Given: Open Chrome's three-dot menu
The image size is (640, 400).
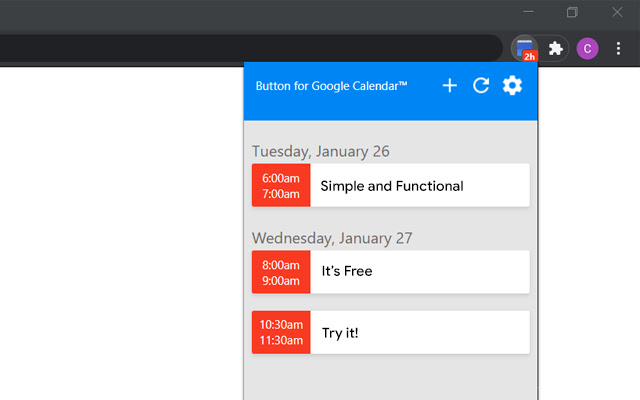Looking at the screenshot, I should pyautogui.click(x=619, y=48).
